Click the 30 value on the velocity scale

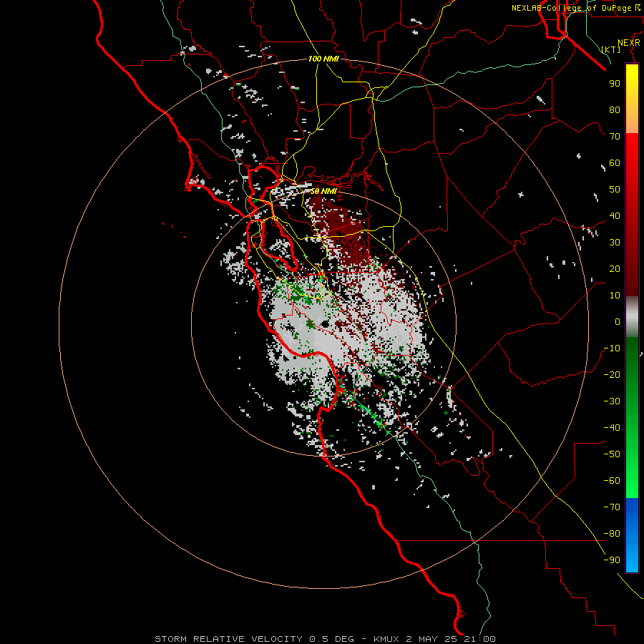point(615,243)
